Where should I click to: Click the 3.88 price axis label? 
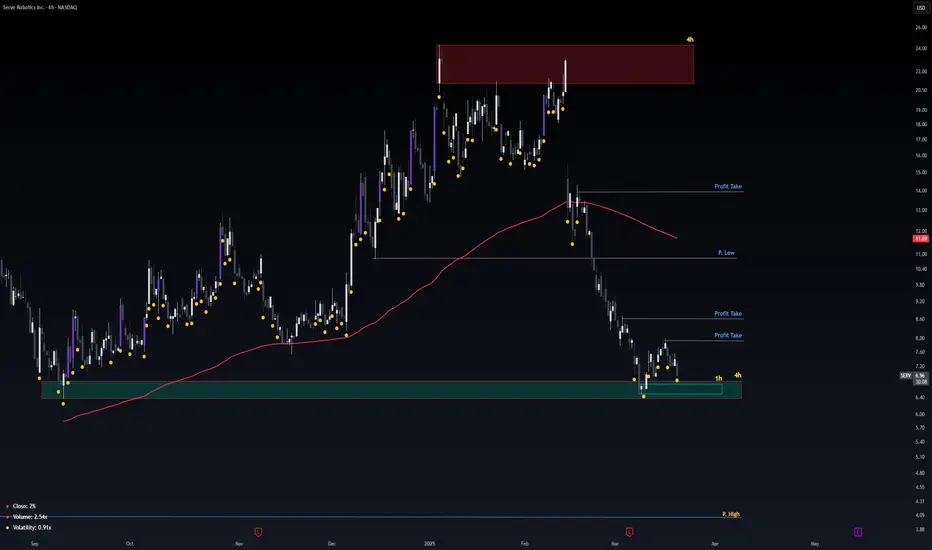coord(921,529)
